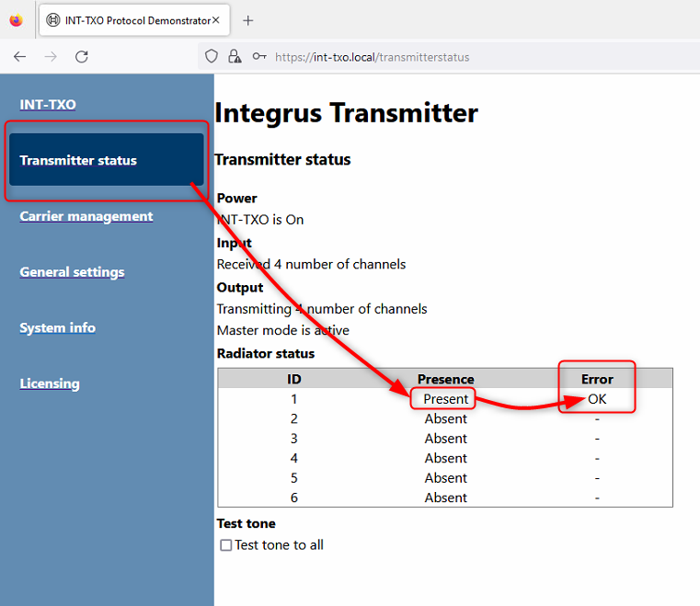Open System info page

[58, 327]
